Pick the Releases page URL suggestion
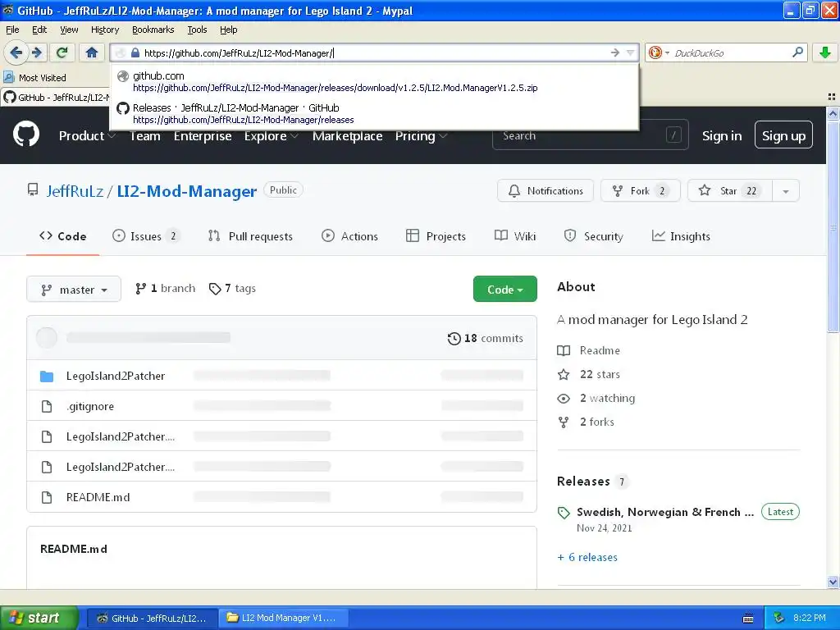The height and width of the screenshot is (630, 840). click(x=374, y=113)
